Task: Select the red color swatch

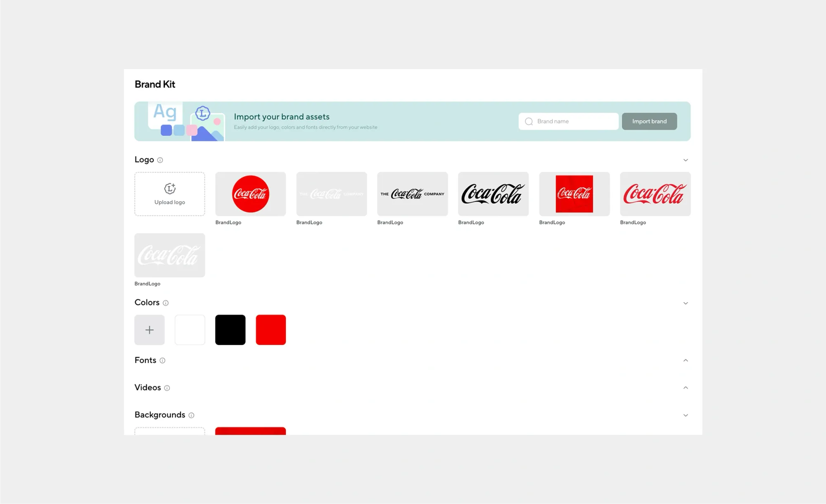Action: tap(271, 330)
